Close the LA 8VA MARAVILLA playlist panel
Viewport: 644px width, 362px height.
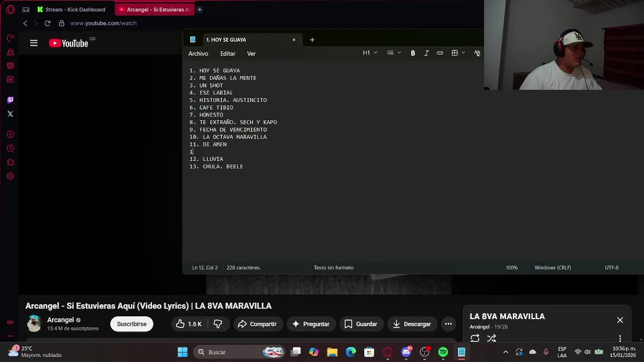tap(620, 320)
